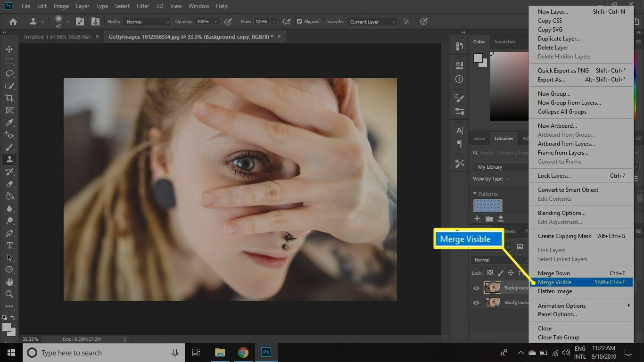The width and height of the screenshot is (644, 362).
Task: Open the Home screen via the house icon
Action: (12, 21)
